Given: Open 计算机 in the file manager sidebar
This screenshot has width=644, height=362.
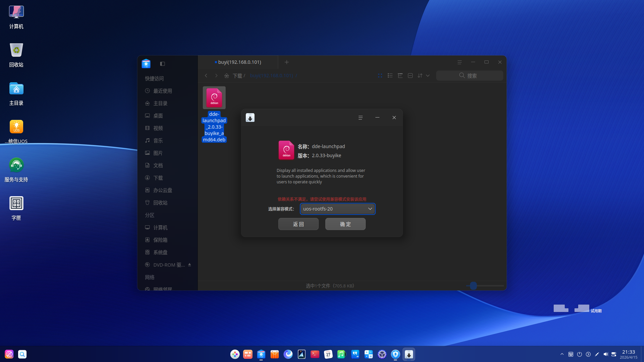Looking at the screenshot, I should 167,228.
